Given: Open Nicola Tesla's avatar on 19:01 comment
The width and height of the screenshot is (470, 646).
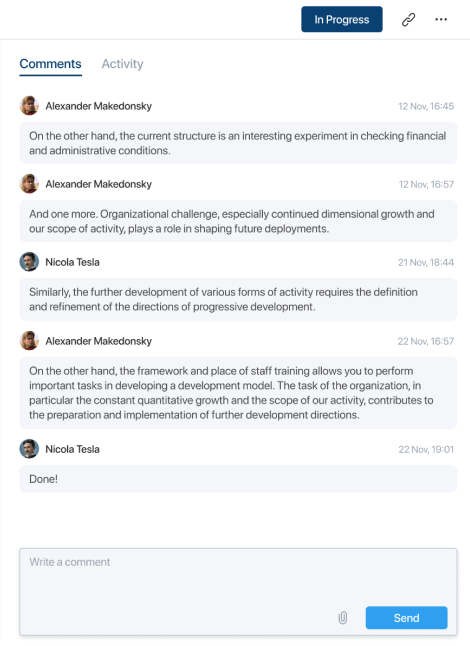Looking at the screenshot, I should [29, 449].
